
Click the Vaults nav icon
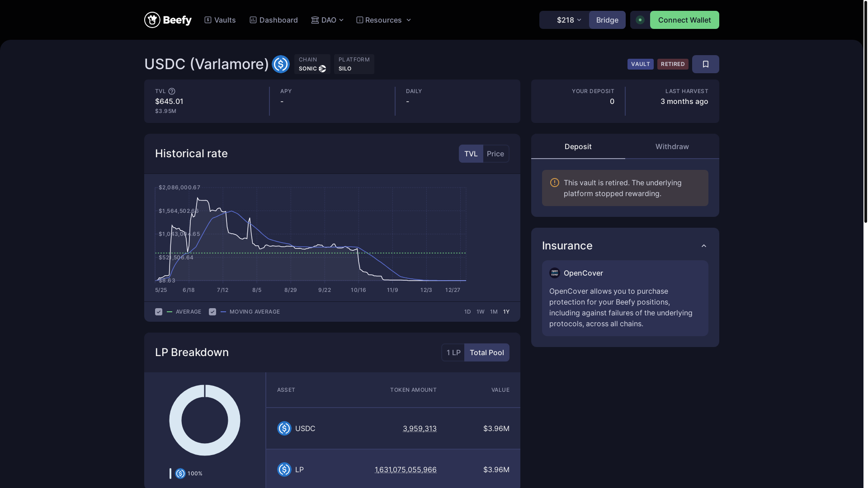208,20
